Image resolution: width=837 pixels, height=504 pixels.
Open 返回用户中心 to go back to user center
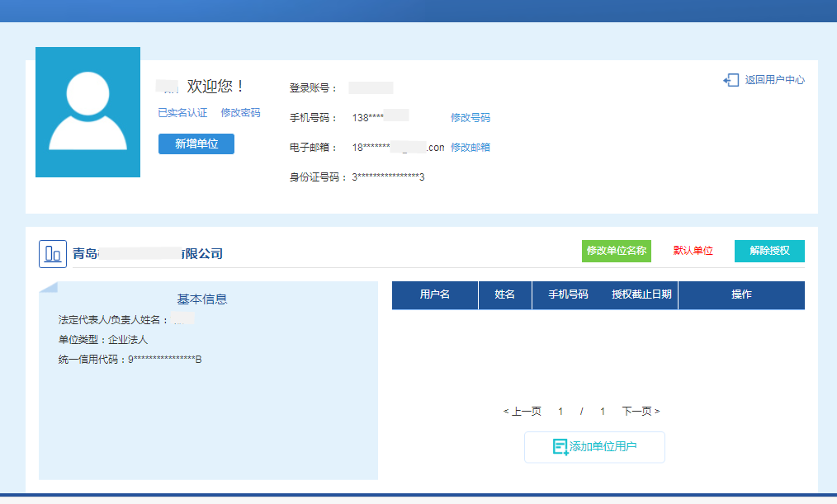click(x=773, y=80)
